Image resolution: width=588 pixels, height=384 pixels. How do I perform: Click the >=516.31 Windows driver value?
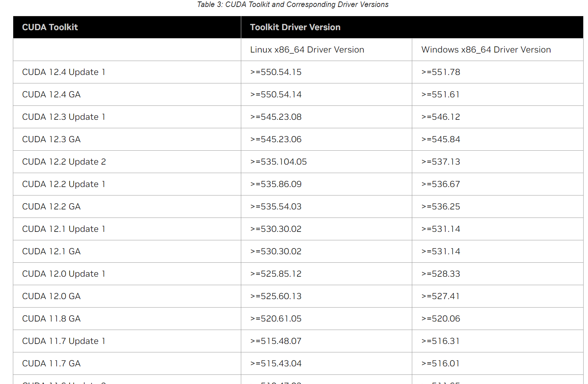441,341
